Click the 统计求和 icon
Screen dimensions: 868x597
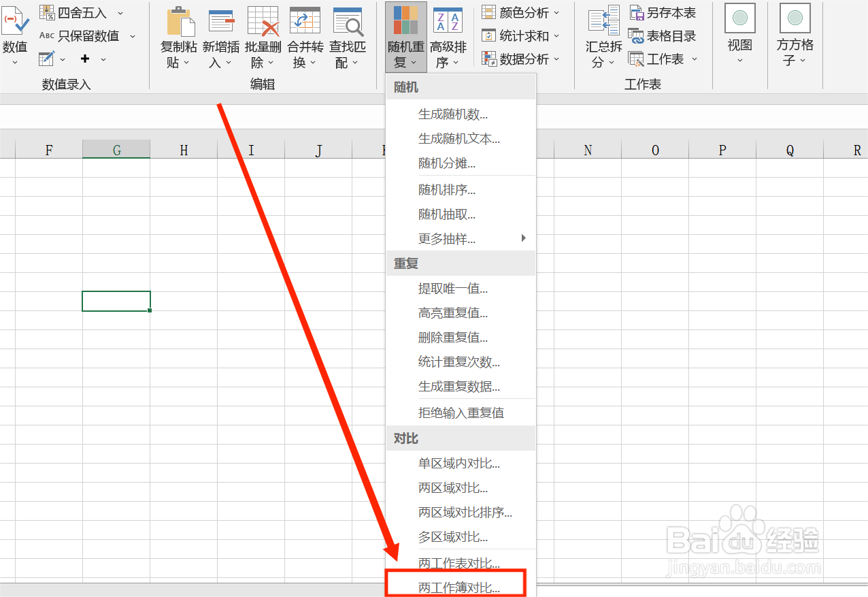point(489,35)
